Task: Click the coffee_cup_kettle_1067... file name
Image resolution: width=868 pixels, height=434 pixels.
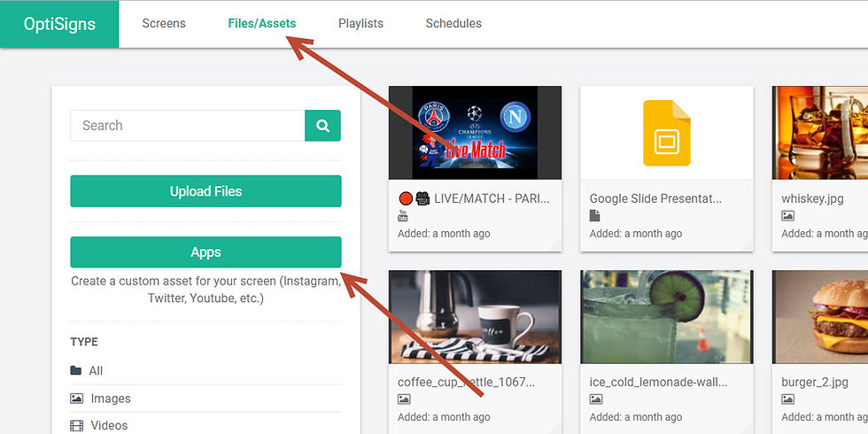Action: [466, 382]
